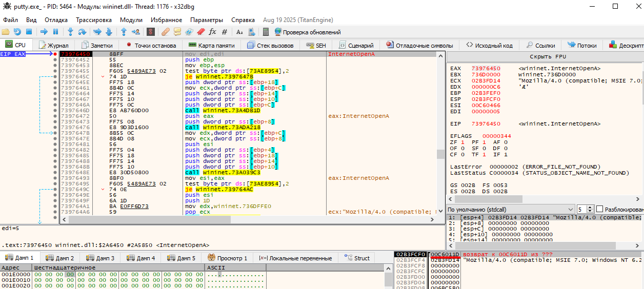Open the calculator icon

pyautogui.click(x=266, y=32)
